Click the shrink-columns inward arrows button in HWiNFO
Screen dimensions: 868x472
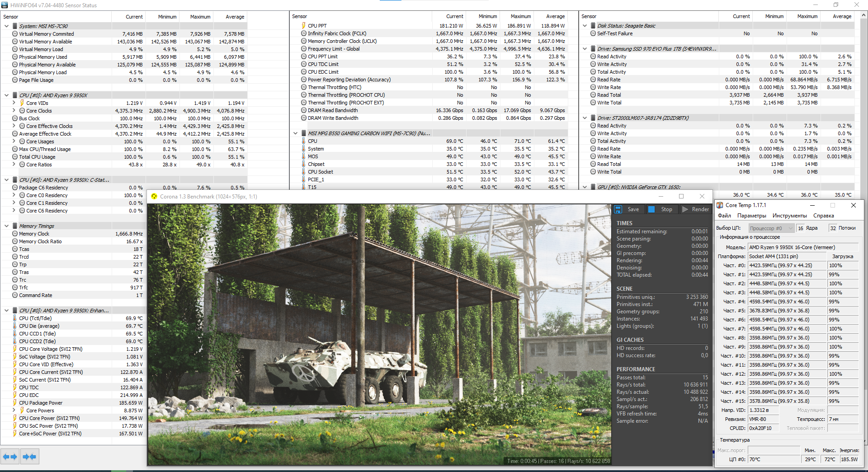(x=29, y=457)
